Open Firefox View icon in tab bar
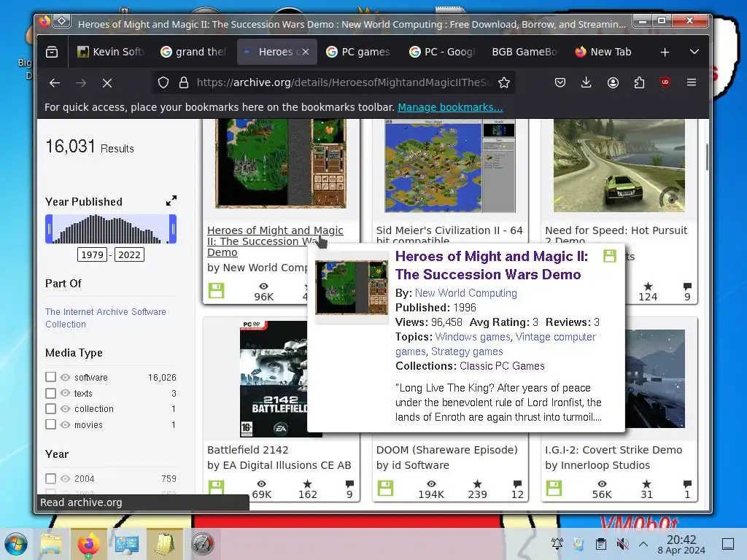 [x=52, y=52]
